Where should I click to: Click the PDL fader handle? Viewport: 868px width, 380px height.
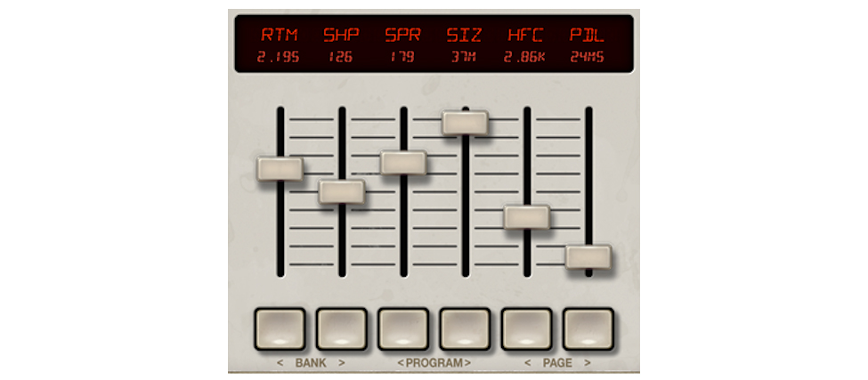(x=588, y=256)
